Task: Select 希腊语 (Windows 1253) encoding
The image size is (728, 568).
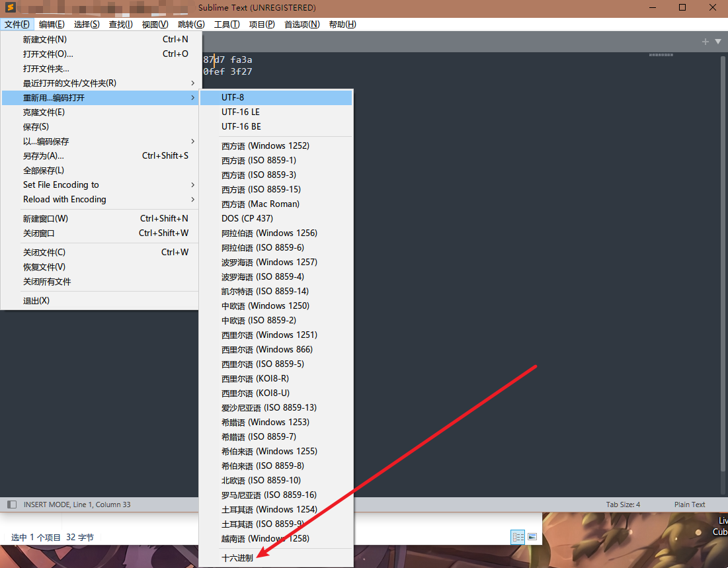Action: tap(276, 422)
